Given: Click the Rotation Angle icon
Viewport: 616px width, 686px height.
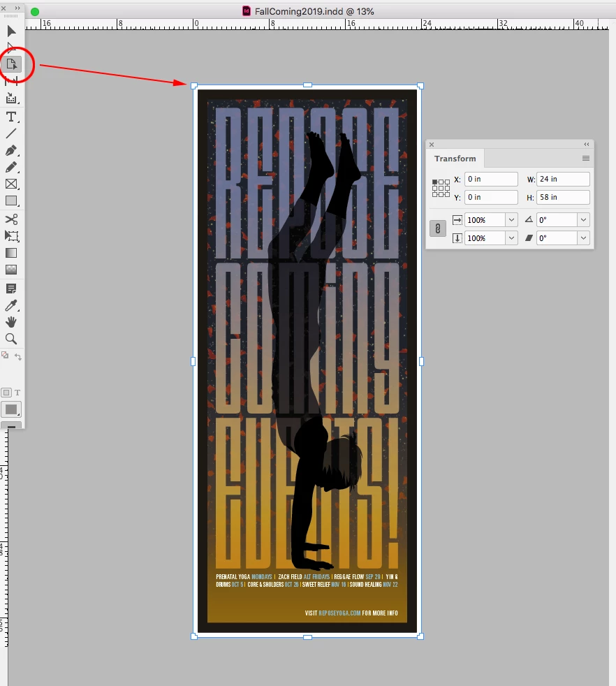Looking at the screenshot, I should (529, 219).
